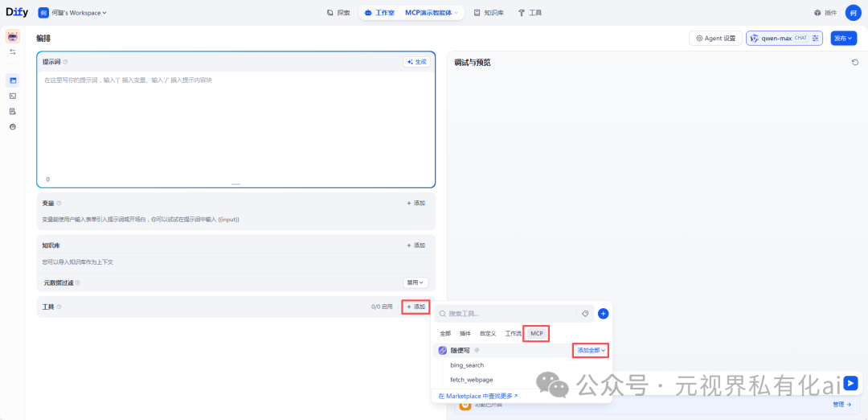Go to 探索 in top navigation
This screenshot has height=420, width=868.
[x=338, y=13]
